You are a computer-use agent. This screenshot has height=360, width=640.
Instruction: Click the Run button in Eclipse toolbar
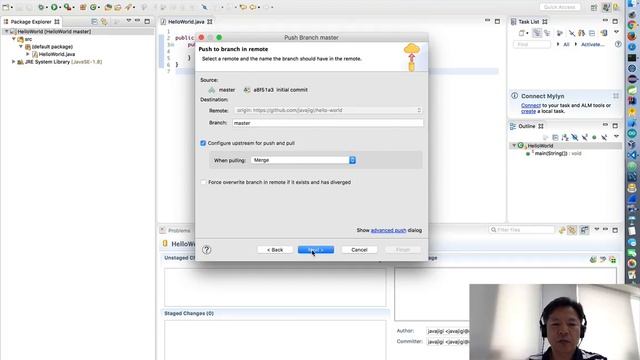tap(54, 7)
